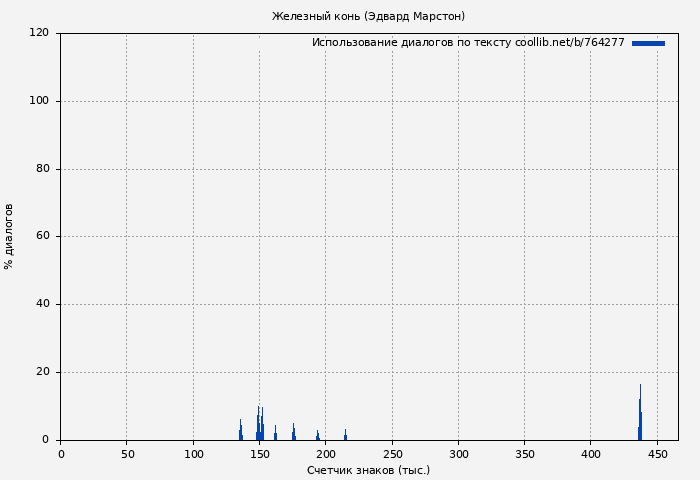Image resolution: width=700 pixels, height=480 pixels.
Task: Click the blue bar near 175
Action: (293, 433)
